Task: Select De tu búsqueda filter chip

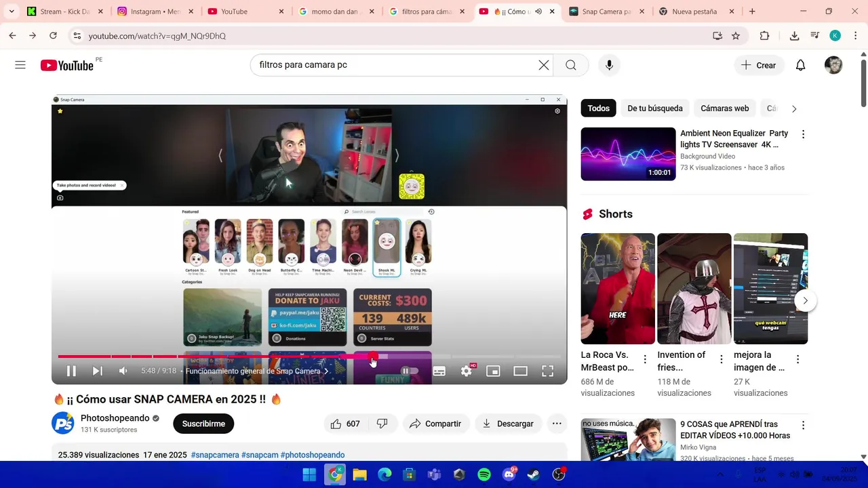Action: [655, 108]
